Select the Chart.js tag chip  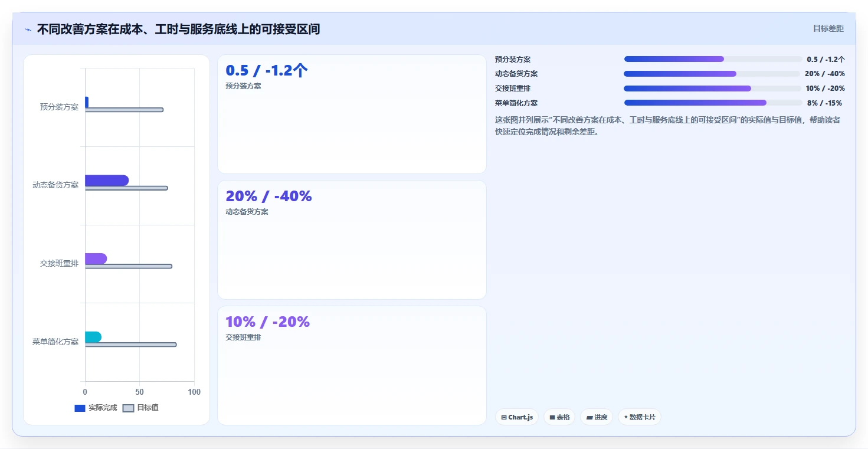517,417
